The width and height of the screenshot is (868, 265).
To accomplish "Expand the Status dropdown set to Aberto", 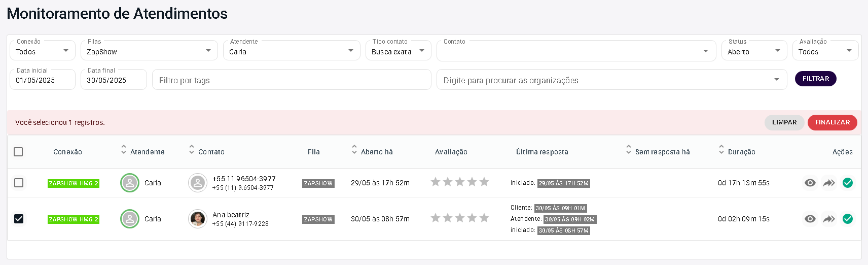I will click(x=753, y=51).
